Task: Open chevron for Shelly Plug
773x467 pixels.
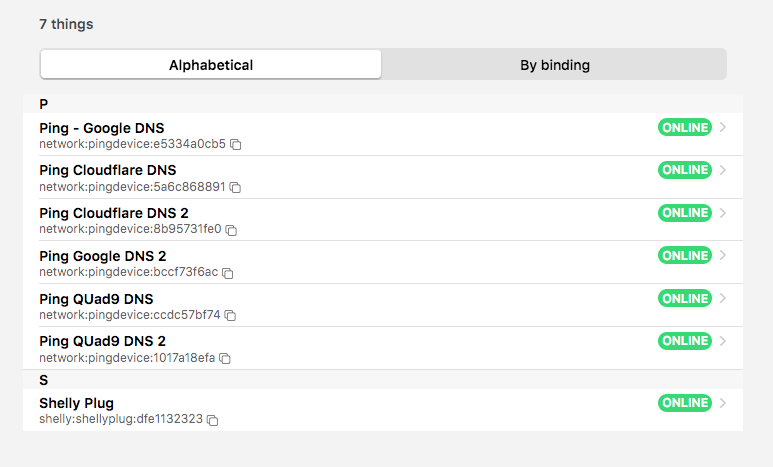Action: [x=723, y=403]
